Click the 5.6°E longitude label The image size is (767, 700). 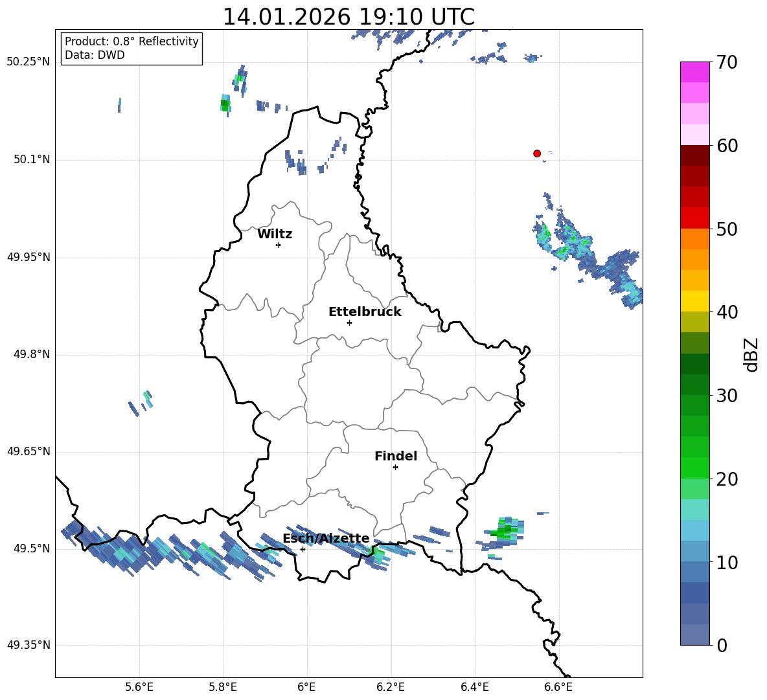point(139,687)
